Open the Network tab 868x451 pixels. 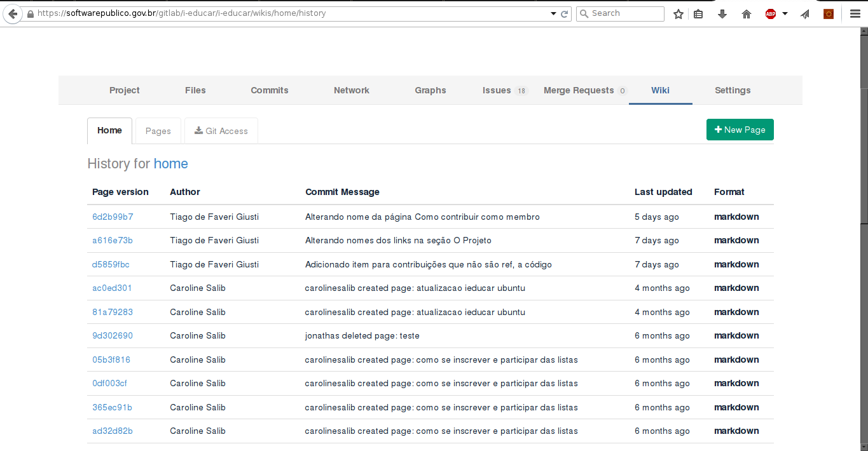click(352, 90)
